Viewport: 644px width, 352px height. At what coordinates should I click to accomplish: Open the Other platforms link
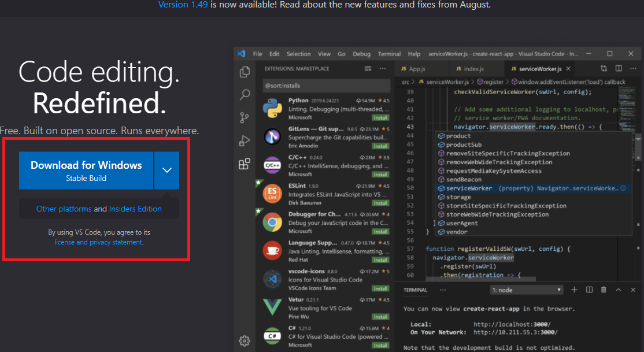tap(64, 209)
